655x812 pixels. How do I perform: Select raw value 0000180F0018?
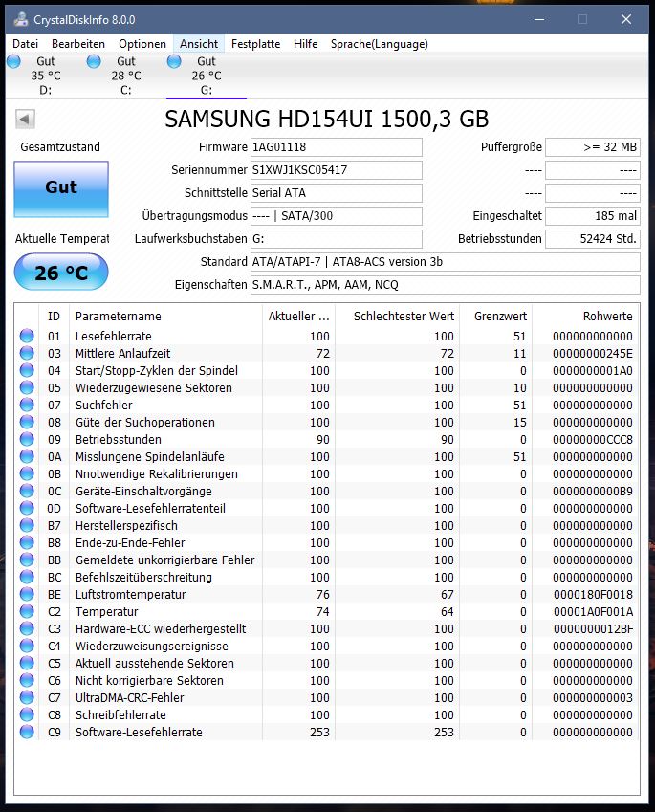tap(593, 595)
